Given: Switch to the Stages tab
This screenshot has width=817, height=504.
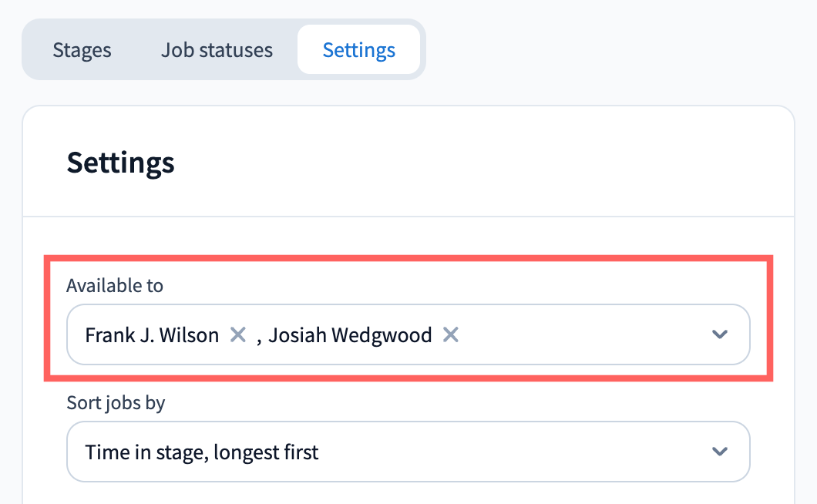Looking at the screenshot, I should click(82, 50).
